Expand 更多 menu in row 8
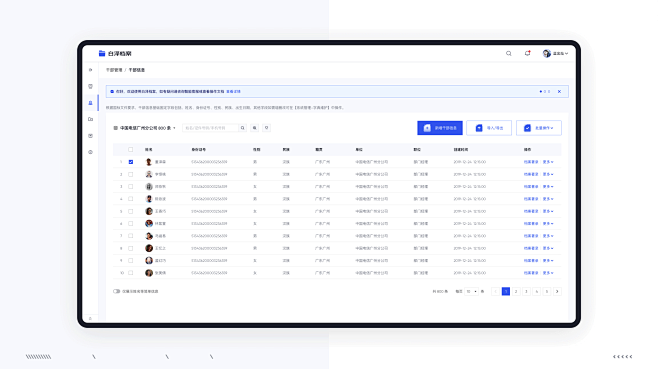The width and height of the screenshot is (658, 369). pyautogui.click(x=548, y=248)
